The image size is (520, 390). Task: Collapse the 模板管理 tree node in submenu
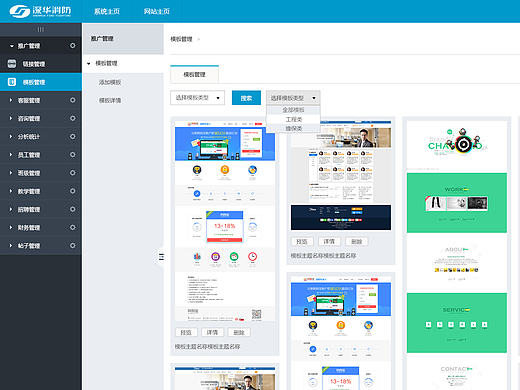coord(89,63)
